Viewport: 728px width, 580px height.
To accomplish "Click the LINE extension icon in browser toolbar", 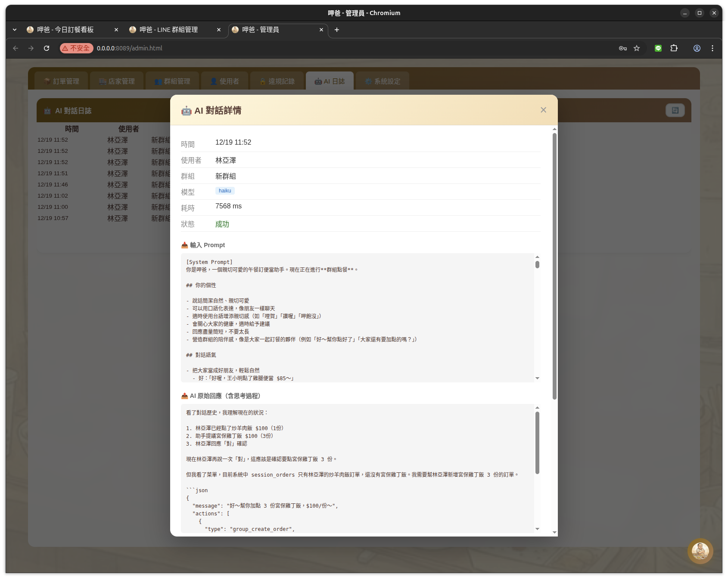I will point(658,48).
